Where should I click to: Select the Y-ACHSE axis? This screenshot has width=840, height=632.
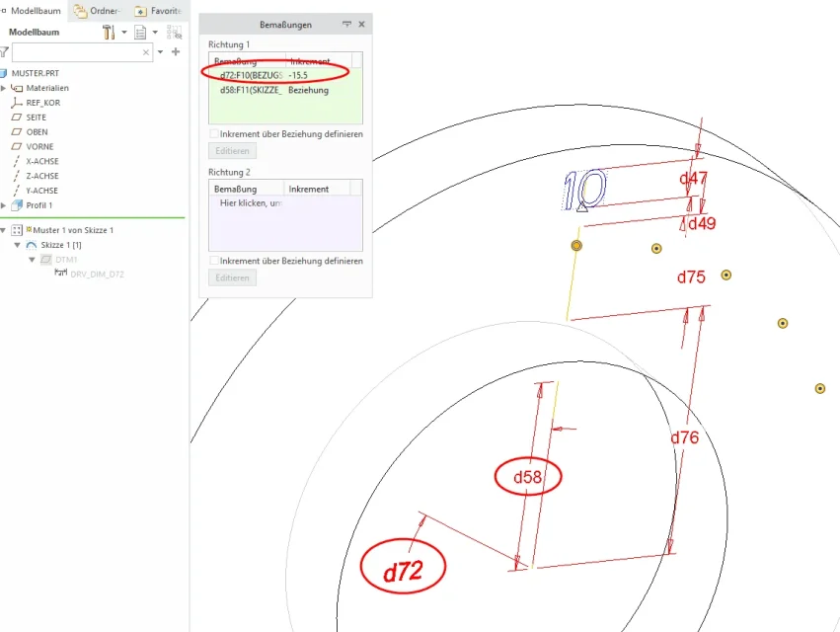pyautogui.click(x=41, y=191)
